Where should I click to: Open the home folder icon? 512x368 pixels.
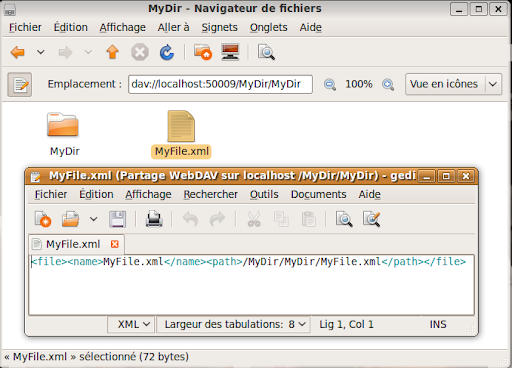(x=203, y=52)
